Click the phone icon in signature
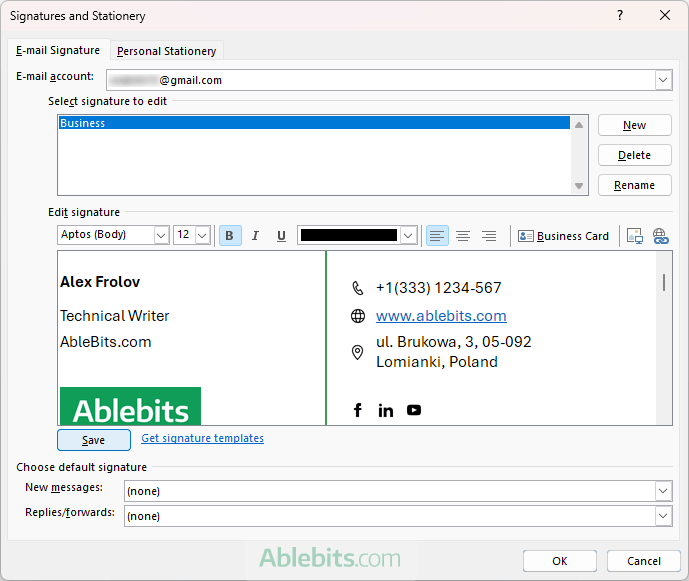This screenshot has width=689, height=581. point(358,288)
